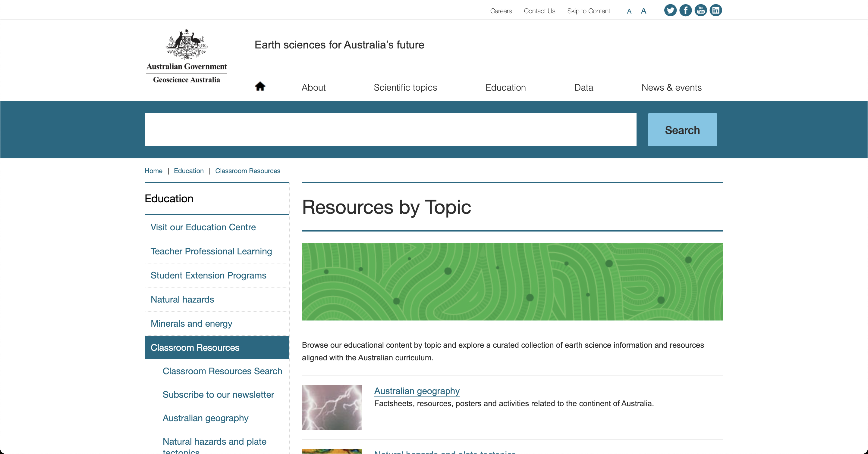The height and width of the screenshot is (454, 868).
Task: Click the smaller font size A
Action: click(629, 11)
